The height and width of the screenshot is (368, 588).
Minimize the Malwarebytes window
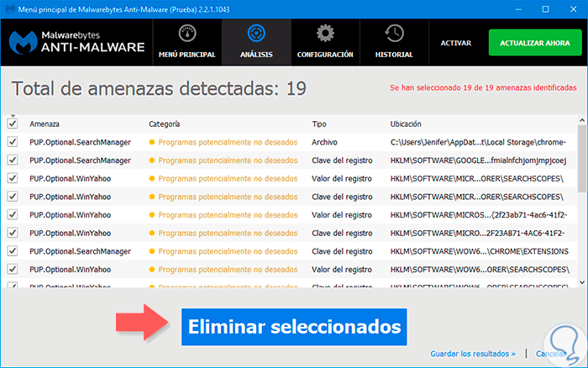point(518,9)
